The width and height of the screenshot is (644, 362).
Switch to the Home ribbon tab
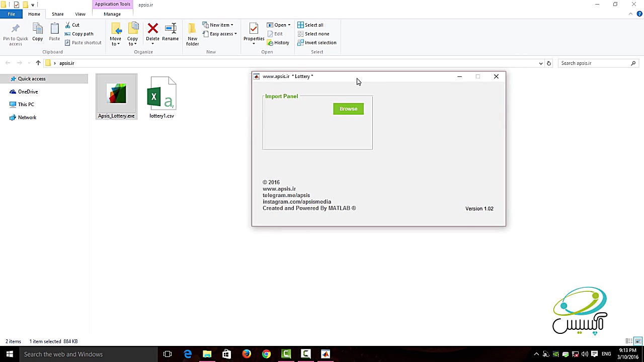click(34, 14)
